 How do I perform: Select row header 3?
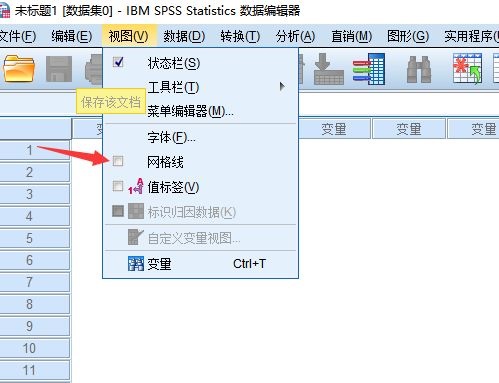point(35,194)
